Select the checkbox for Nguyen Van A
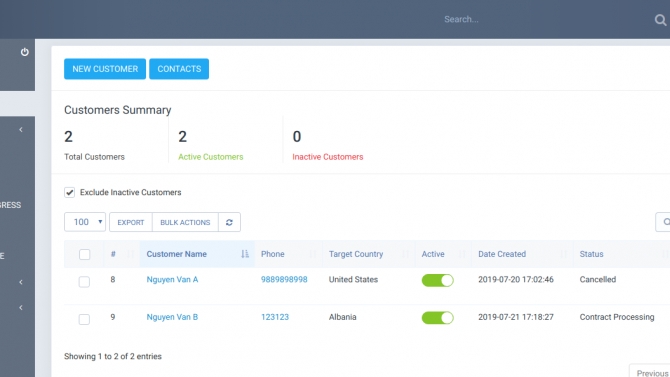The width and height of the screenshot is (670, 377). tap(84, 282)
